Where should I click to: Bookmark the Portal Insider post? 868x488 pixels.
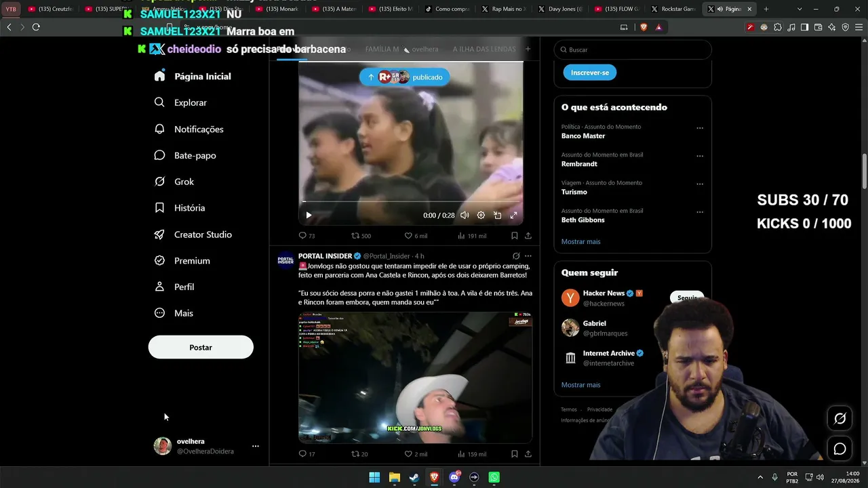click(x=514, y=454)
